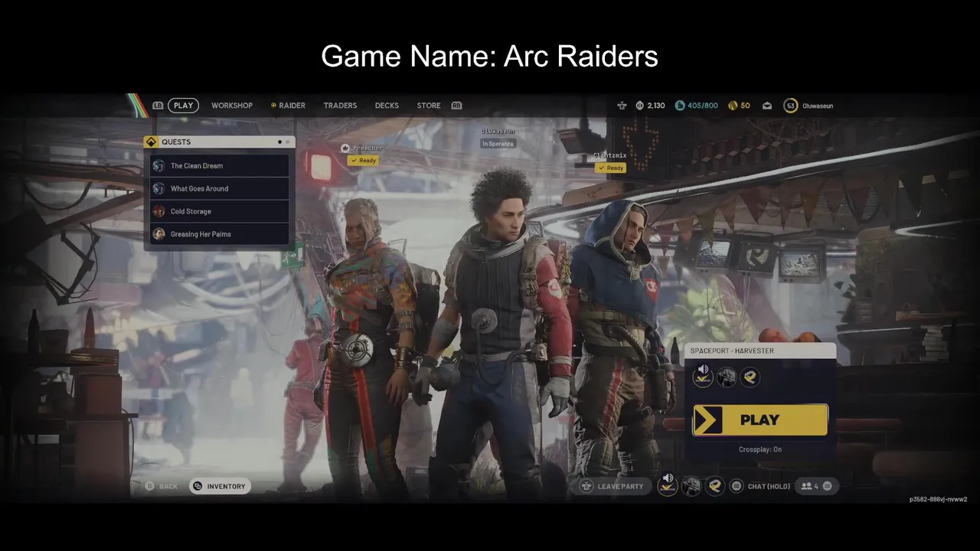The height and width of the screenshot is (551, 980).
Task: Open the mail inbox envelope icon
Action: point(767,106)
